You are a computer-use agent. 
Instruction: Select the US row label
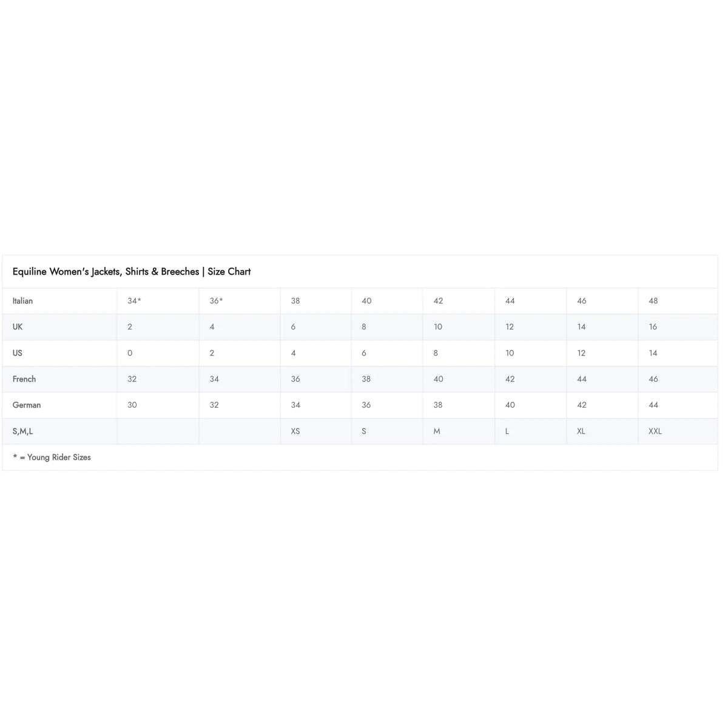tap(18, 353)
